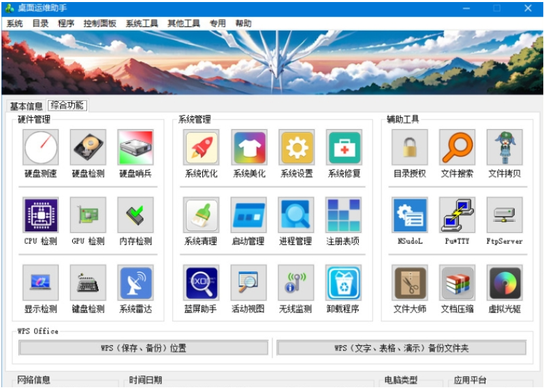Open the 硬盘哨兵 disk sentinel icon
The width and height of the screenshot is (544, 392).
(x=135, y=148)
